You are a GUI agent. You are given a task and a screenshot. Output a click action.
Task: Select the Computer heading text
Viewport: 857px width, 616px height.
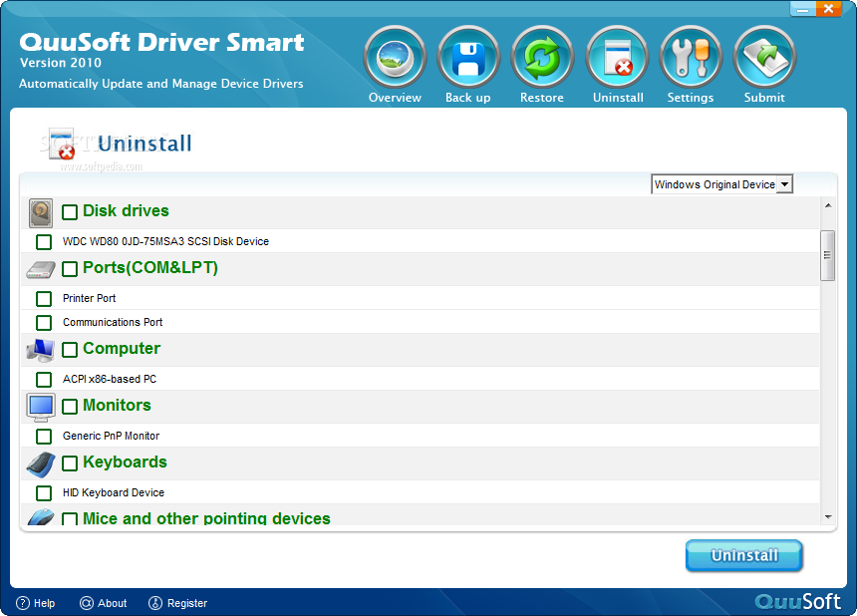122,349
